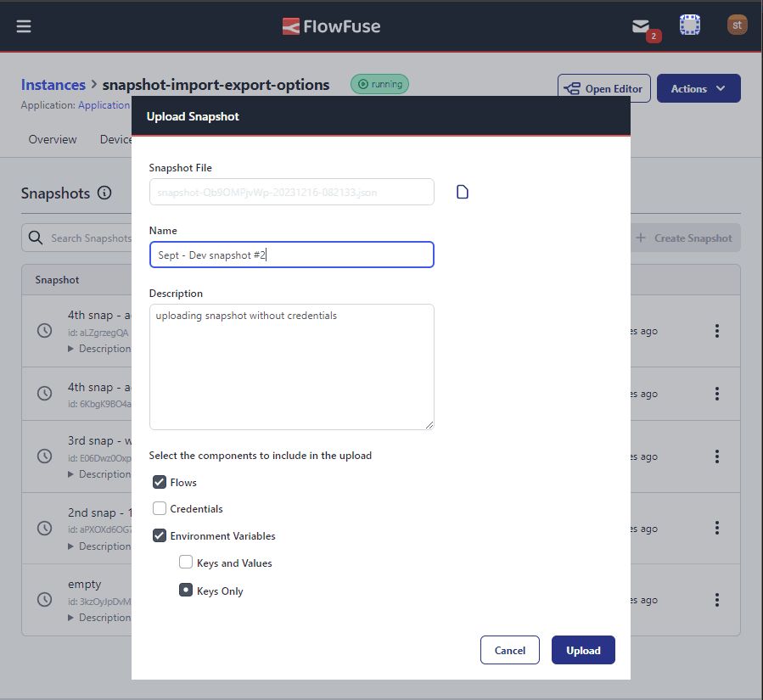Enable the Credentials checkbox

(158, 508)
